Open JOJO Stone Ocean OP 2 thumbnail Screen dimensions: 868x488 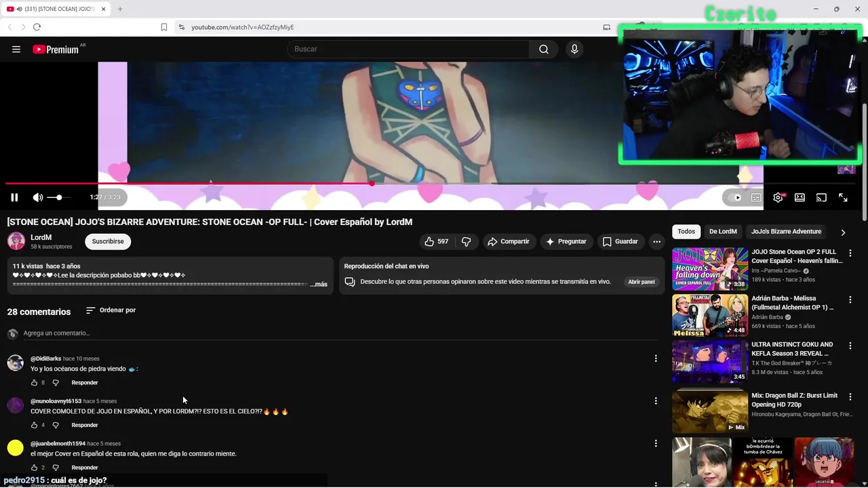[710, 269]
